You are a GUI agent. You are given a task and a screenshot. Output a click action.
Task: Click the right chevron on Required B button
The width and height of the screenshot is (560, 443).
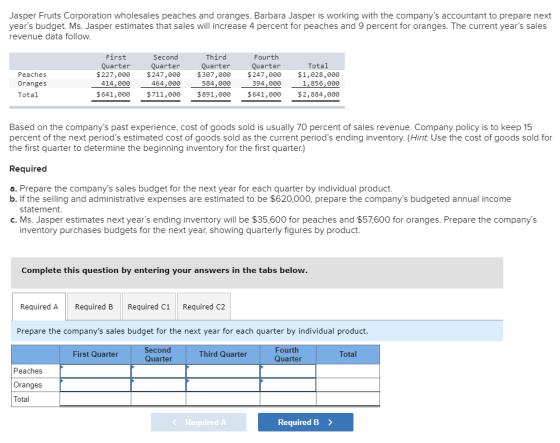point(330,422)
